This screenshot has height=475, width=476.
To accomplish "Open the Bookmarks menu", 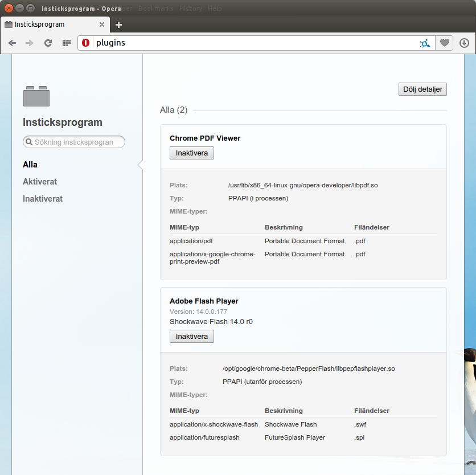I will point(156,9).
